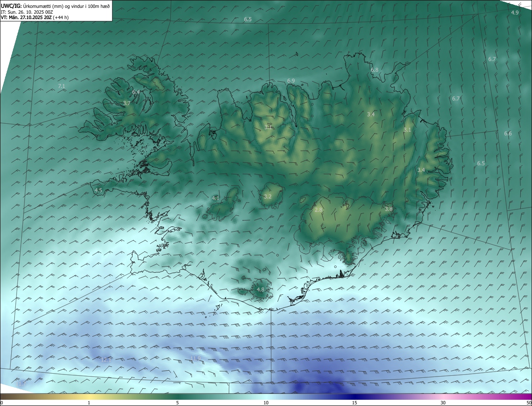Viewport: 532px width, 406px height.
Task: Click the 1 tick on legend bar
Action: pos(89,403)
